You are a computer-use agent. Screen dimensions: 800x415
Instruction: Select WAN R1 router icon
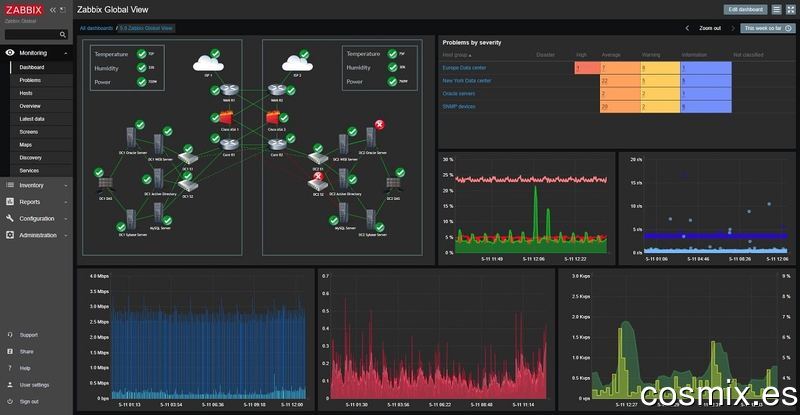(x=230, y=90)
